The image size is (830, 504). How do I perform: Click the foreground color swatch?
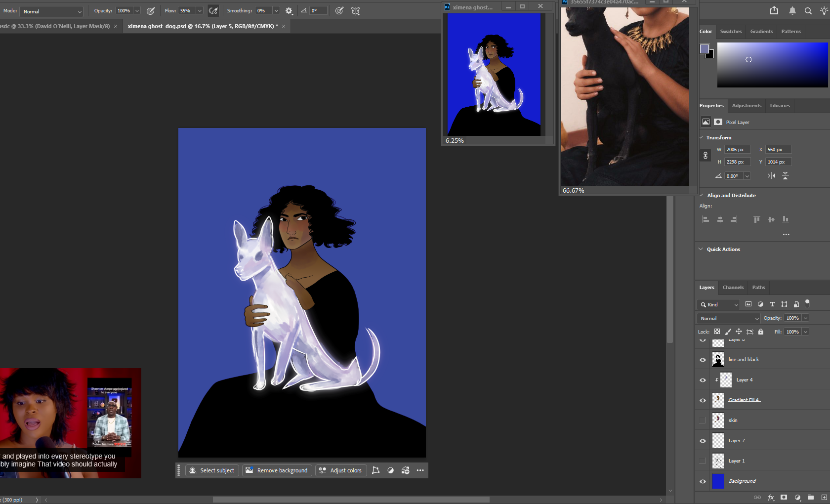705,48
